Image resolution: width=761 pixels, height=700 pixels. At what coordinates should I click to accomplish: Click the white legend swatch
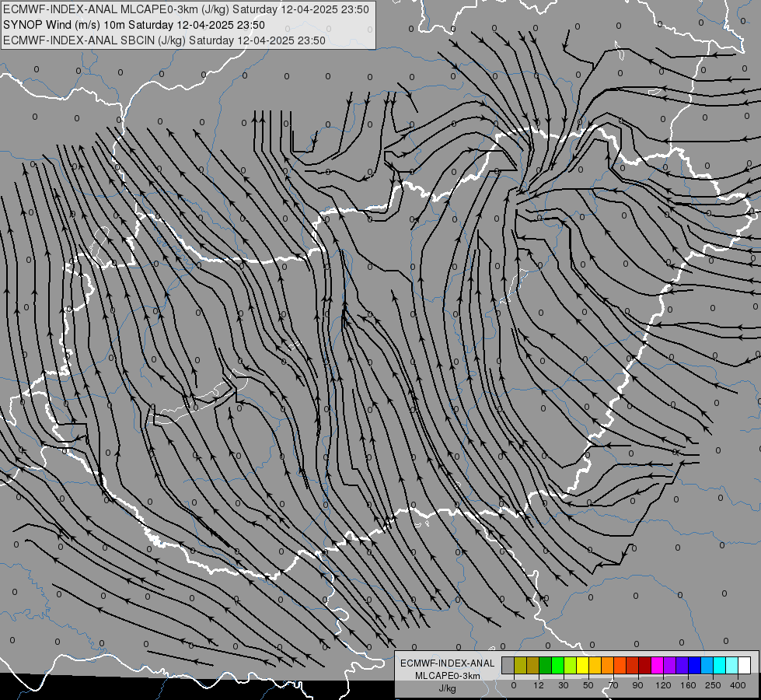coord(745,665)
